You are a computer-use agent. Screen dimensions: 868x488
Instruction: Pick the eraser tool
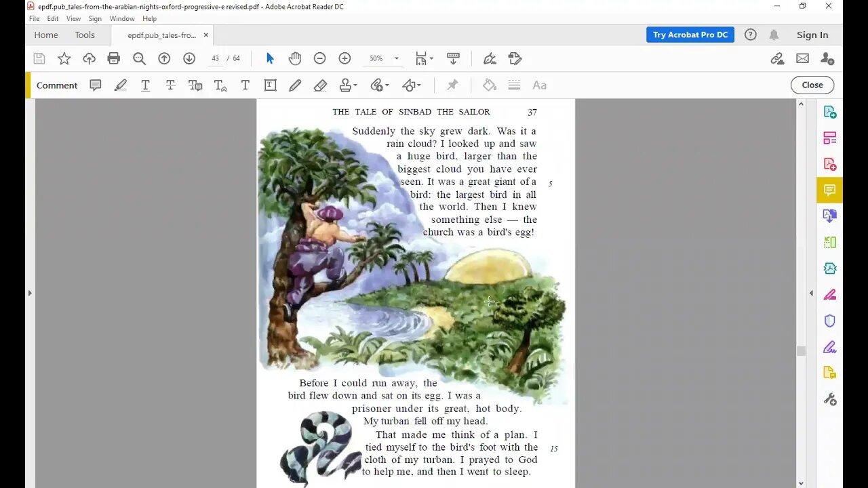click(320, 85)
